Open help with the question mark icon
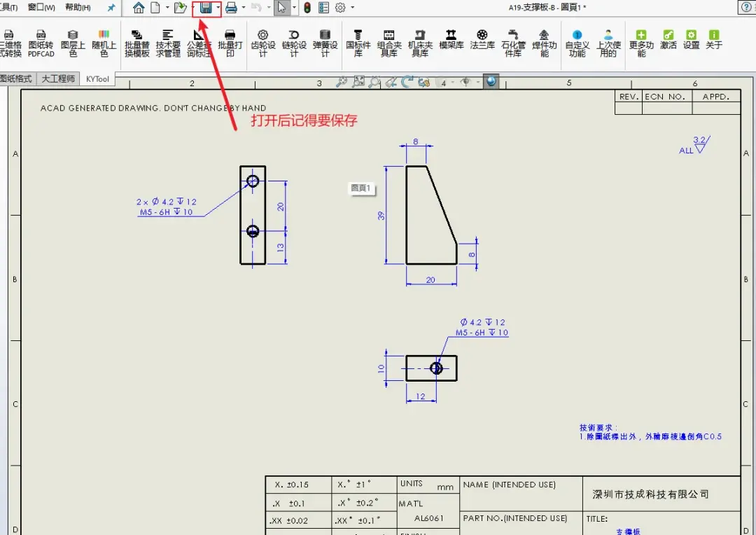The height and width of the screenshot is (535, 756). (x=746, y=8)
